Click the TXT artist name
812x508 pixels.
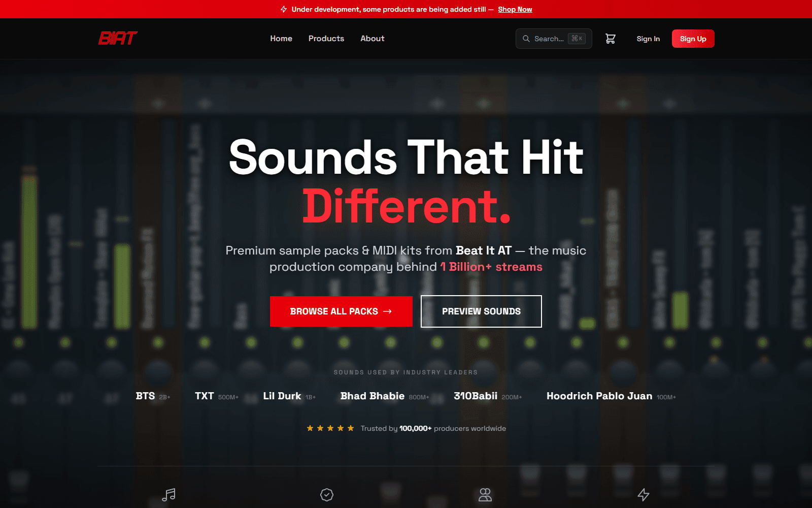tap(205, 396)
